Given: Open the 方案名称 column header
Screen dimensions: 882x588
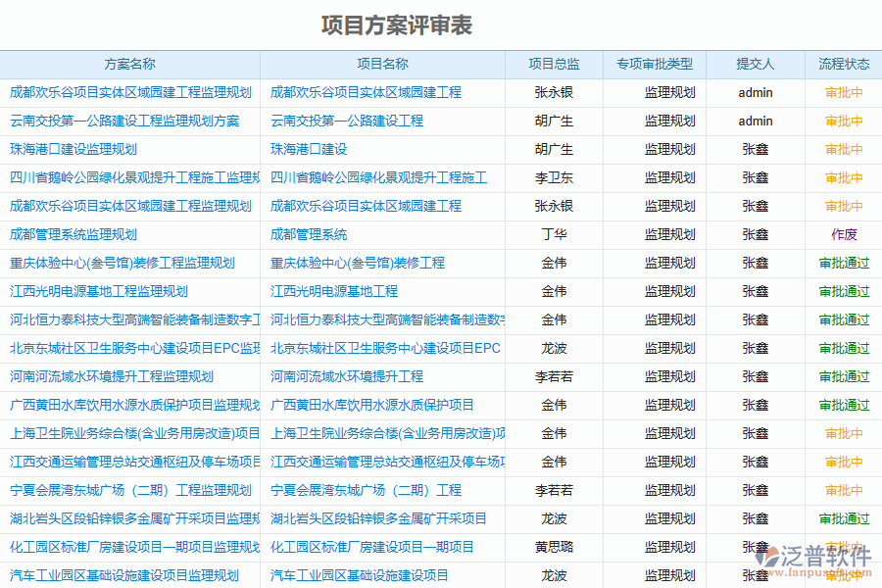Looking at the screenshot, I should click(130, 64).
